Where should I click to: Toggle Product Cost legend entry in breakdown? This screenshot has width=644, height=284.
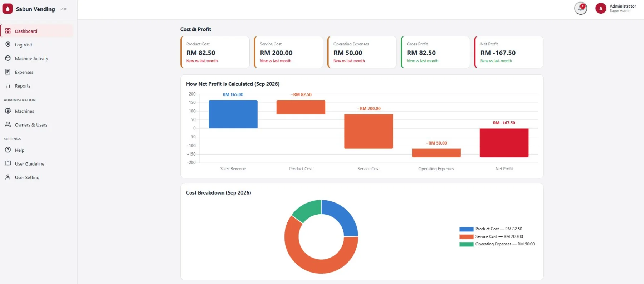point(491,229)
